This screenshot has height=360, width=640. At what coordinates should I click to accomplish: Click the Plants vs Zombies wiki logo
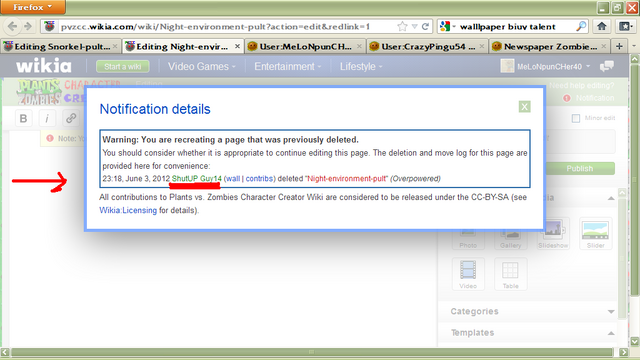[x=39, y=93]
